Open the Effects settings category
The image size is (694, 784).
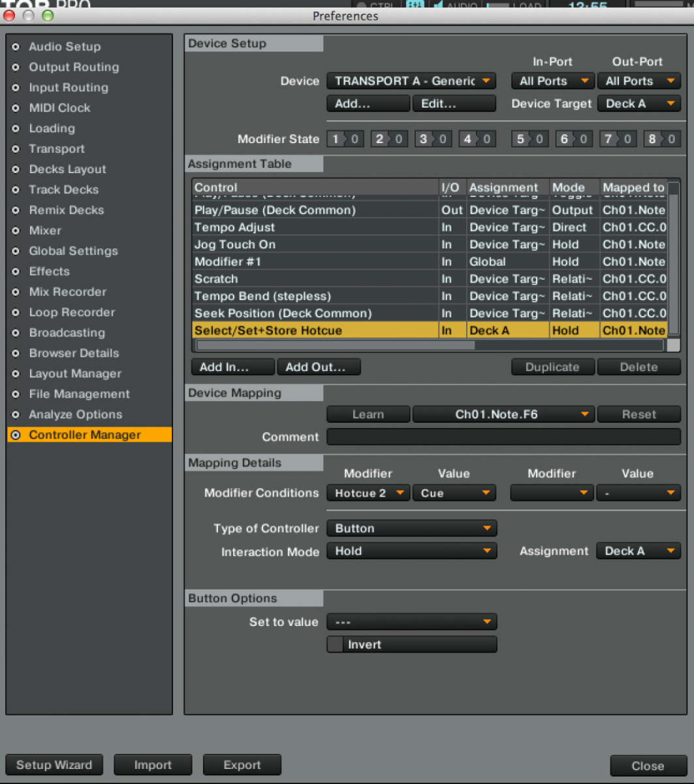(49, 271)
